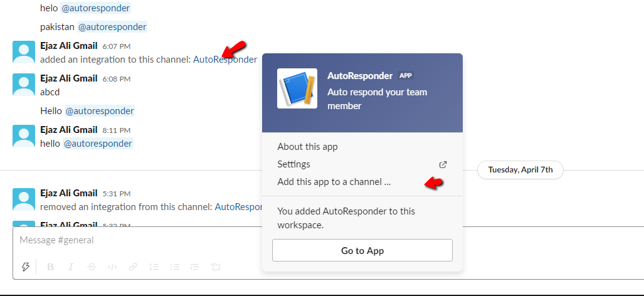
Task: Click the APP badge next to AutoResponder
Action: tap(405, 75)
